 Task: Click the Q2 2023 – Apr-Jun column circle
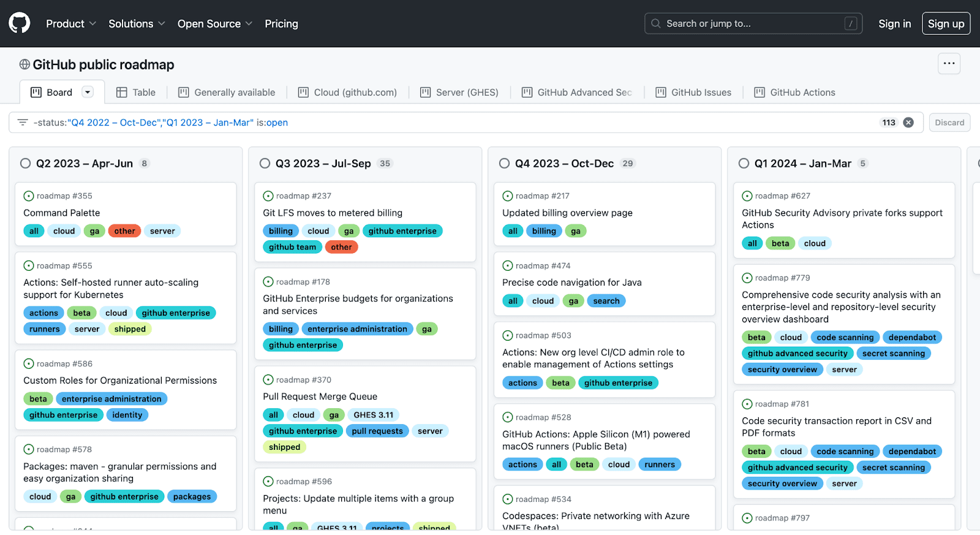25,164
